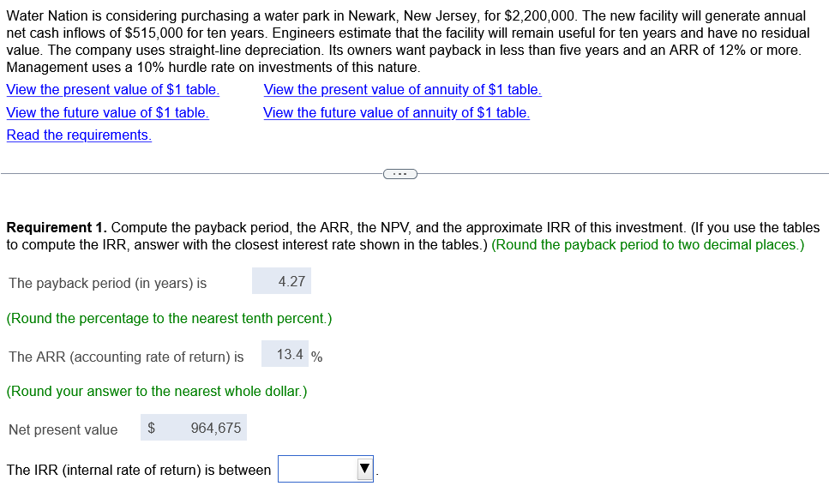Click the net present value field showing 964,675
The width and height of the screenshot is (829, 504).
(x=194, y=428)
